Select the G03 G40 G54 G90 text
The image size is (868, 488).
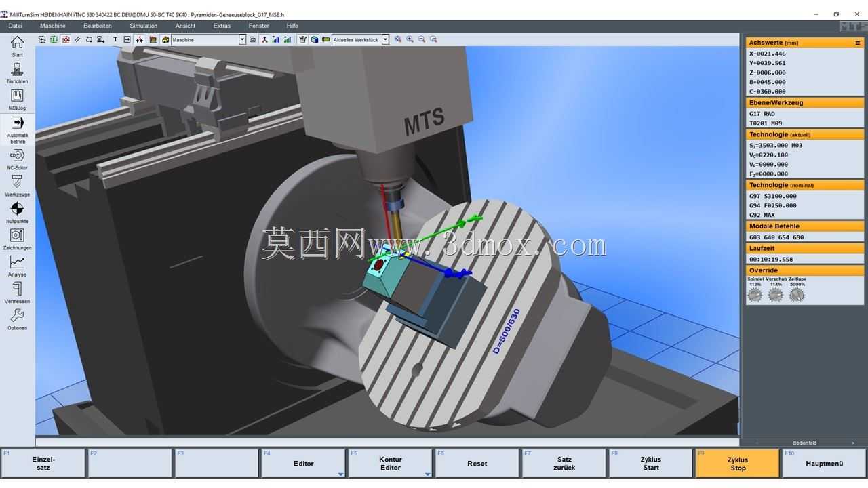click(776, 237)
